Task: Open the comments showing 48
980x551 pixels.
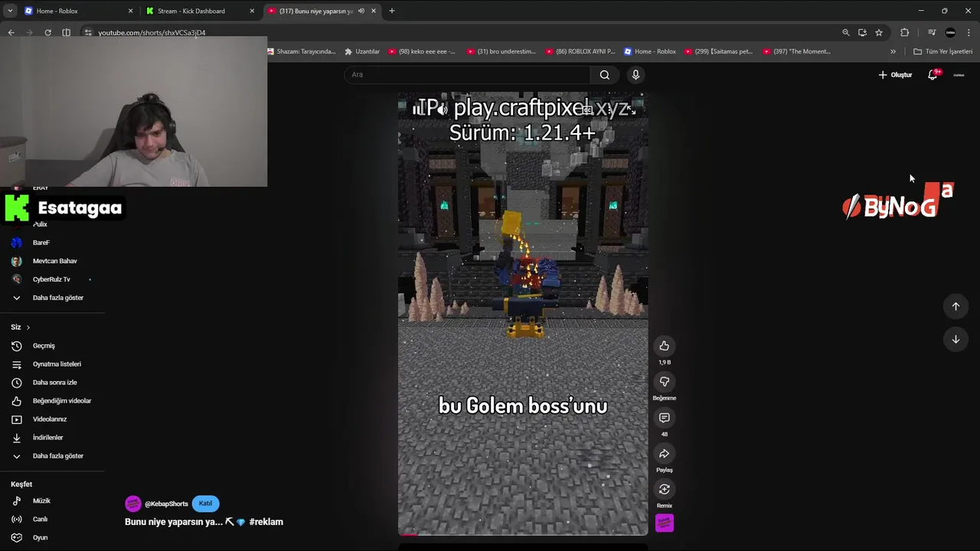Action: click(x=664, y=418)
